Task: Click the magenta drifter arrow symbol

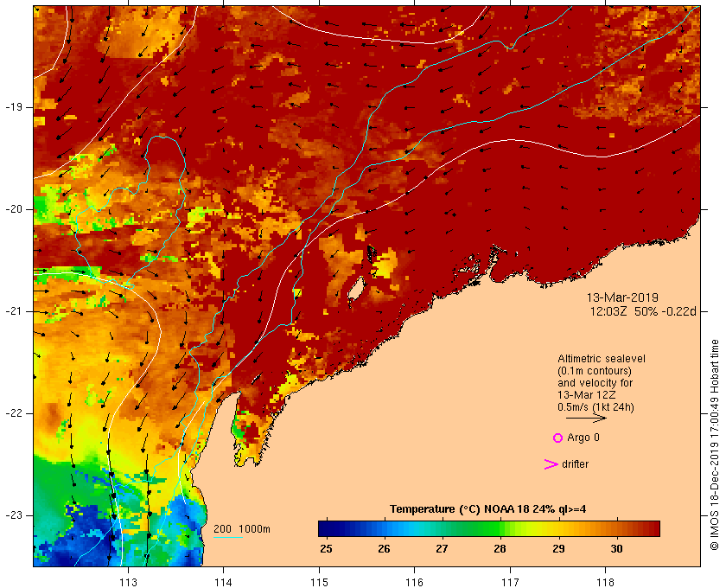Action: pyautogui.click(x=551, y=464)
